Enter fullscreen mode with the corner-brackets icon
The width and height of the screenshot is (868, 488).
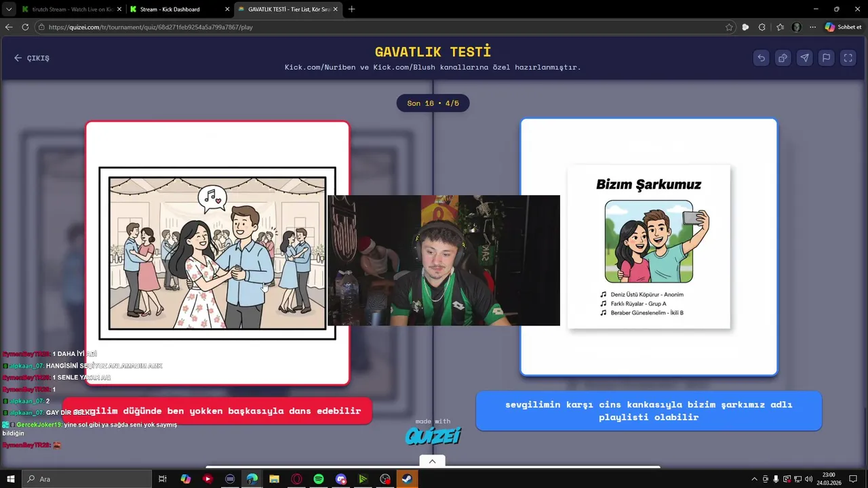(x=848, y=58)
